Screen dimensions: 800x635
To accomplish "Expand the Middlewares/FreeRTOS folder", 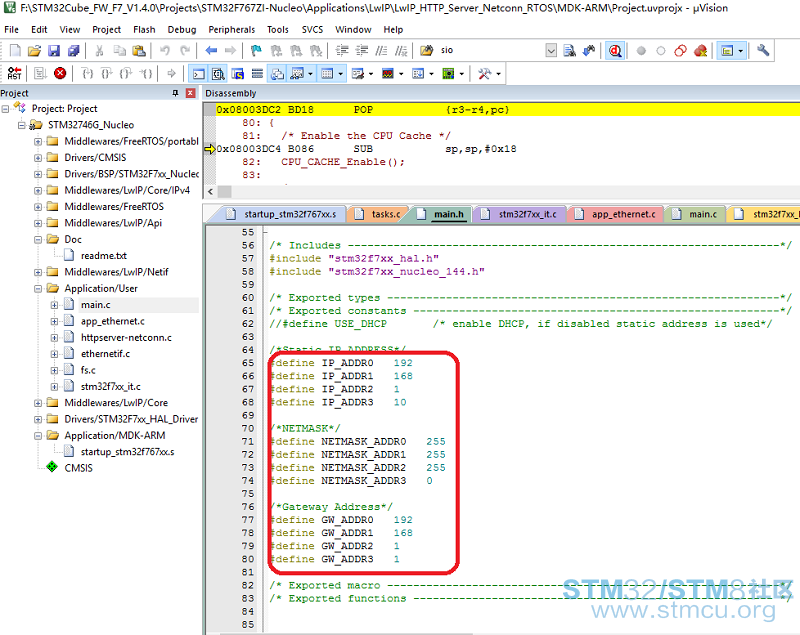I will click(38, 207).
